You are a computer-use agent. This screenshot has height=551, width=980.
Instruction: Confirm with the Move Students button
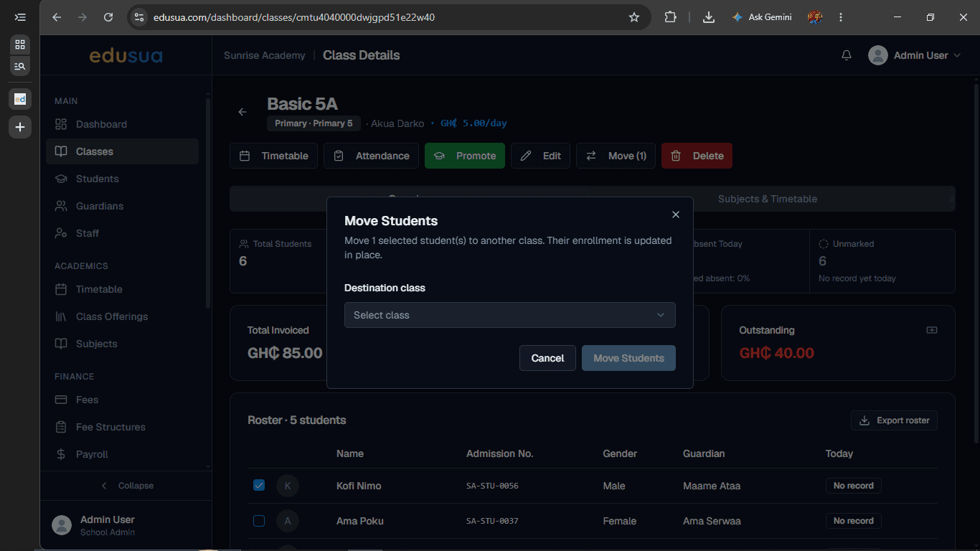[x=628, y=358]
